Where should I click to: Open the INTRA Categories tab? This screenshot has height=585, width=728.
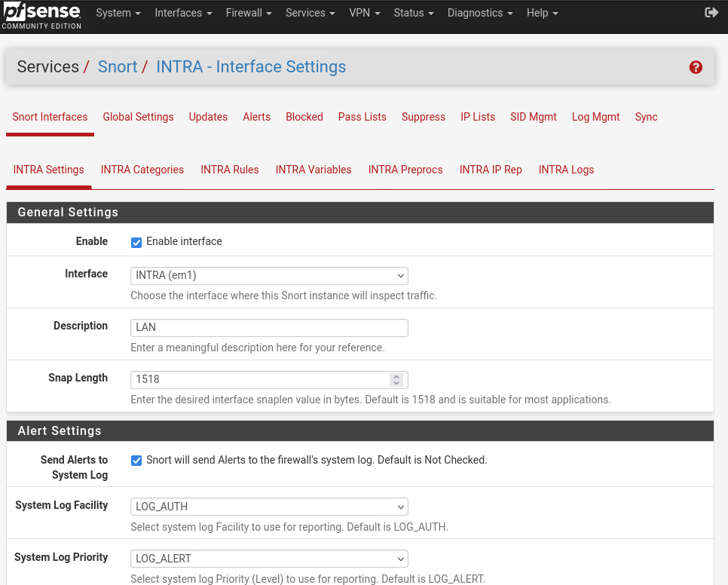coord(142,170)
